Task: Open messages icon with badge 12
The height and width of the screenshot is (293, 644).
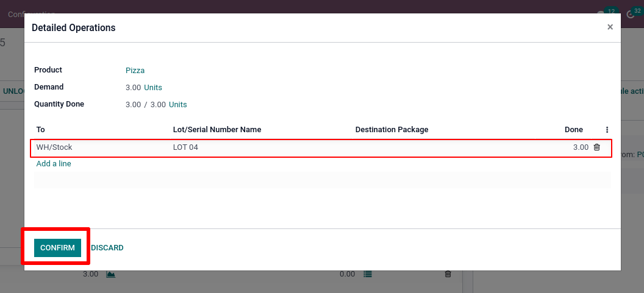Action: click(x=603, y=14)
